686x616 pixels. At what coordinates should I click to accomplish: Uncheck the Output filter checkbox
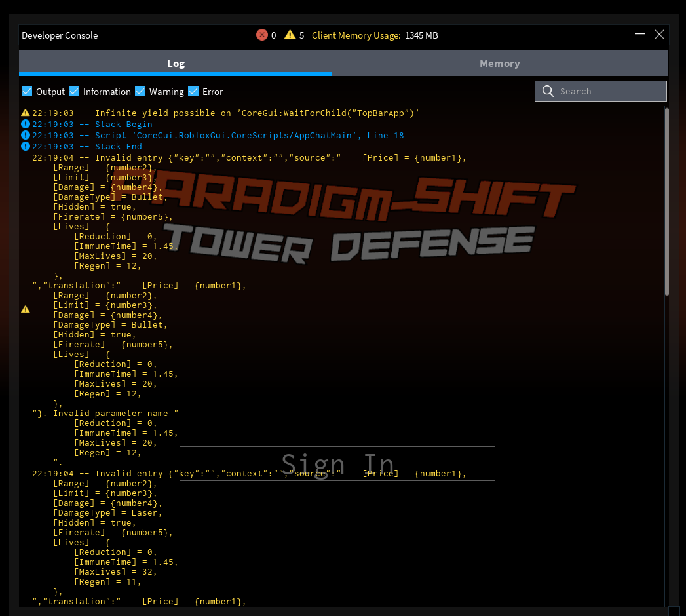tap(27, 91)
